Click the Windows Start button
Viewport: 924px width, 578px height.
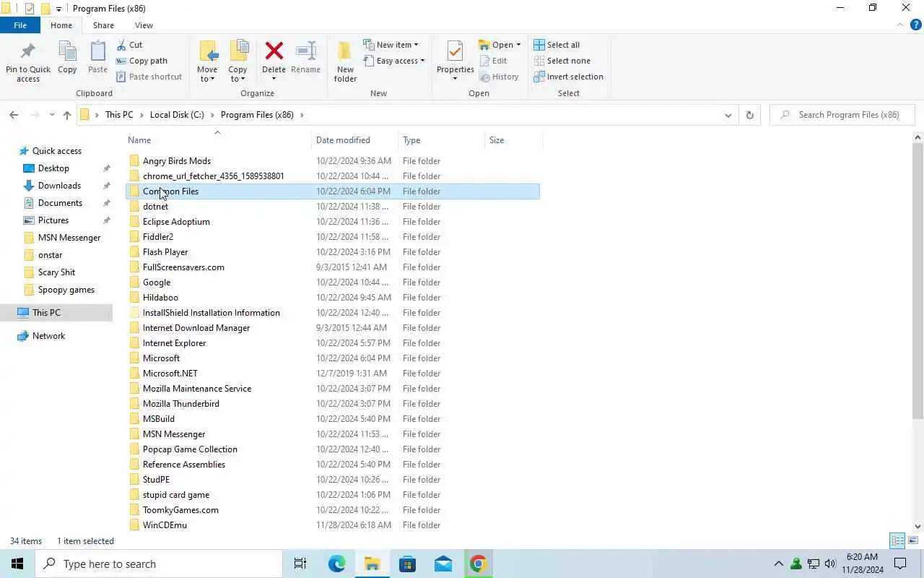click(17, 564)
